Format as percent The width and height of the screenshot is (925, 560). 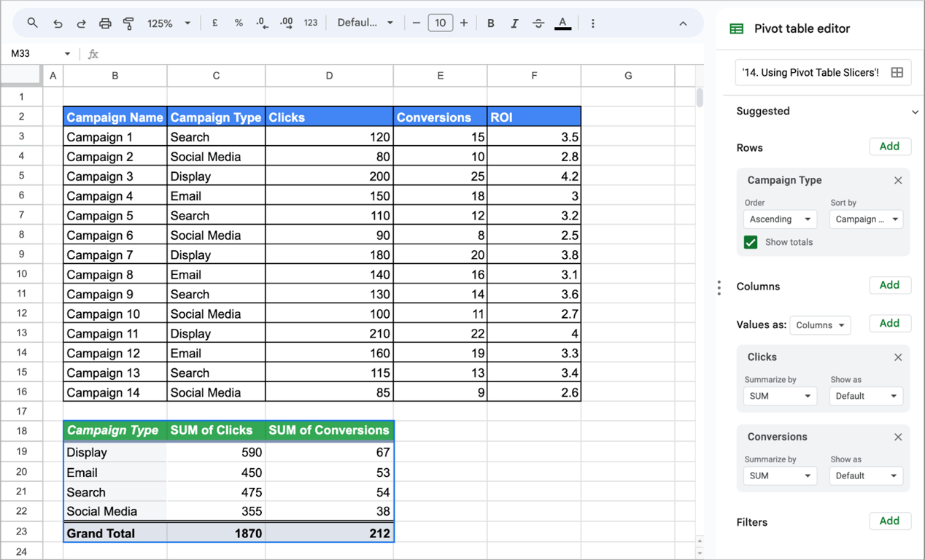[239, 23]
